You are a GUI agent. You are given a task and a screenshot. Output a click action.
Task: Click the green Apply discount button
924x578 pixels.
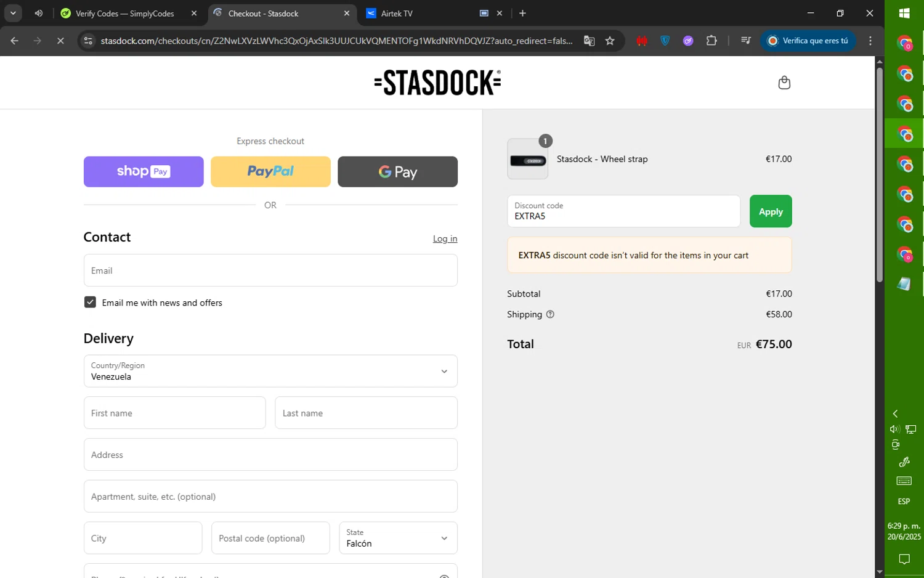click(771, 211)
